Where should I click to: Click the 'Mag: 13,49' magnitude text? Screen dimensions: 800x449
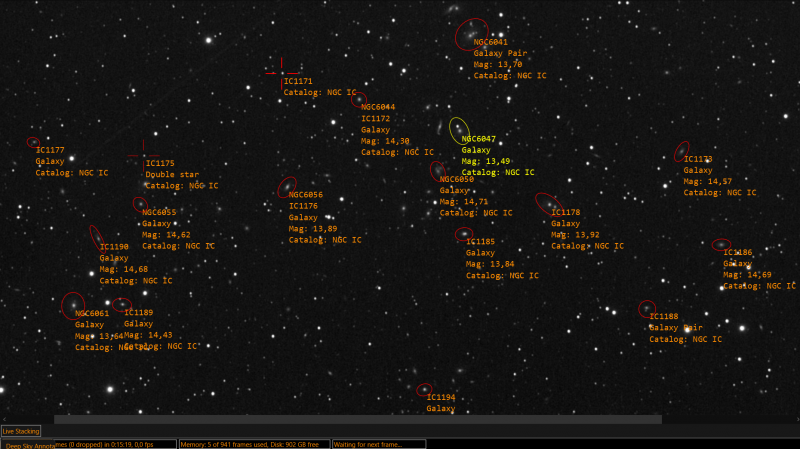point(486,161)
